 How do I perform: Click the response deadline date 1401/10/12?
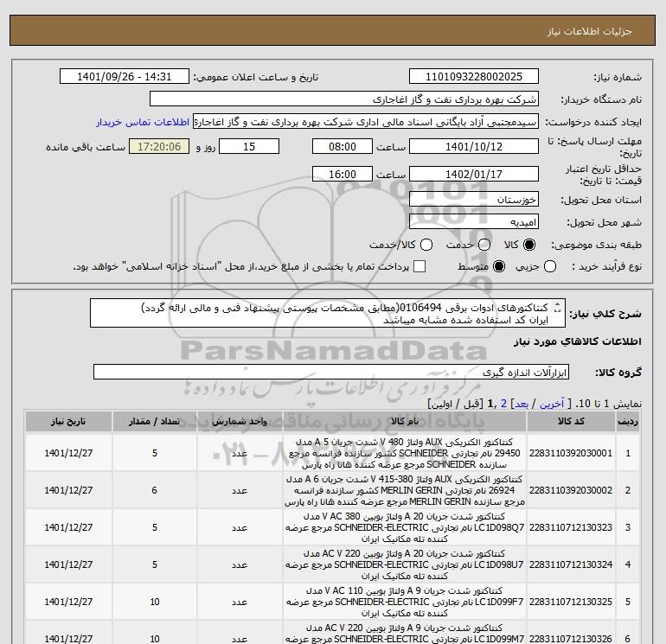coord(474,146)
